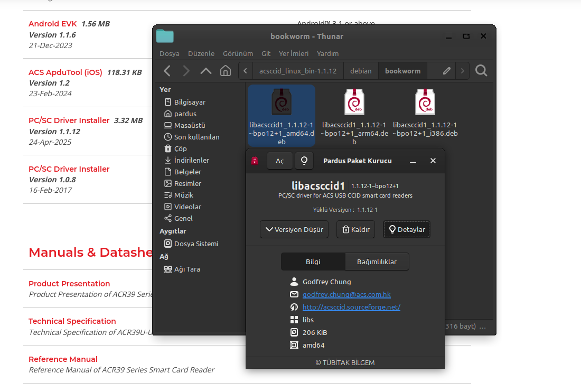Click lightbulb icon in Pardus header
The width and height of the screenshot is (581, 392).
tap(304, 161)
